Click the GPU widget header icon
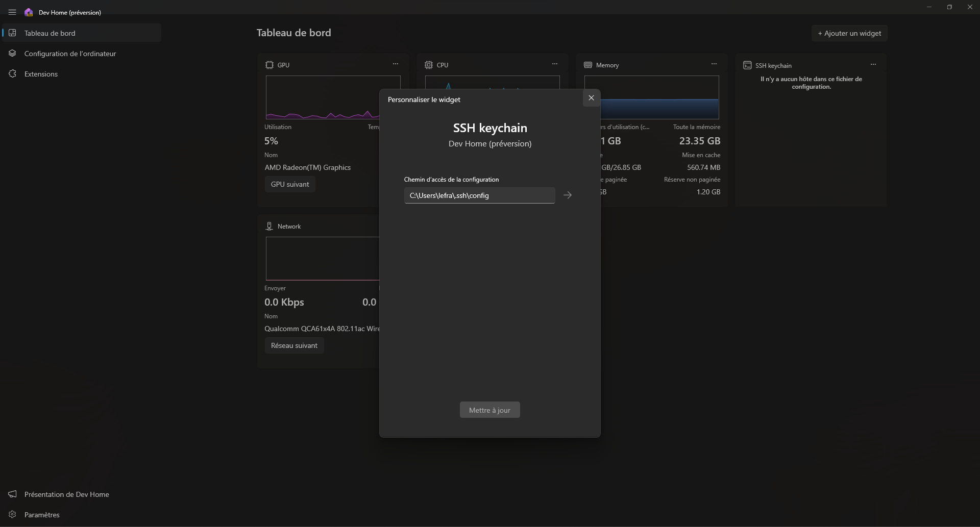This screenshot has height=527, width=980. pos(269,65)
